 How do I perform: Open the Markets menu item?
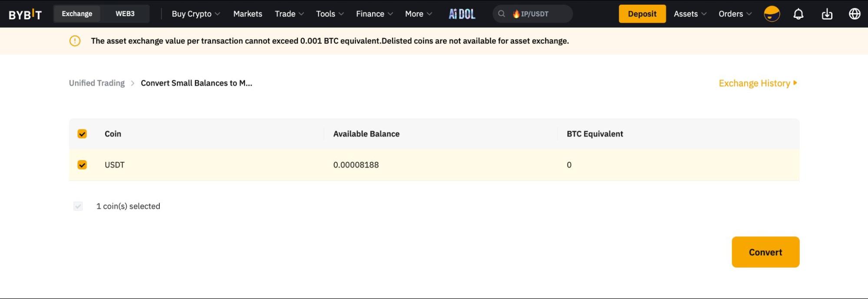click(x=248, y=14)
